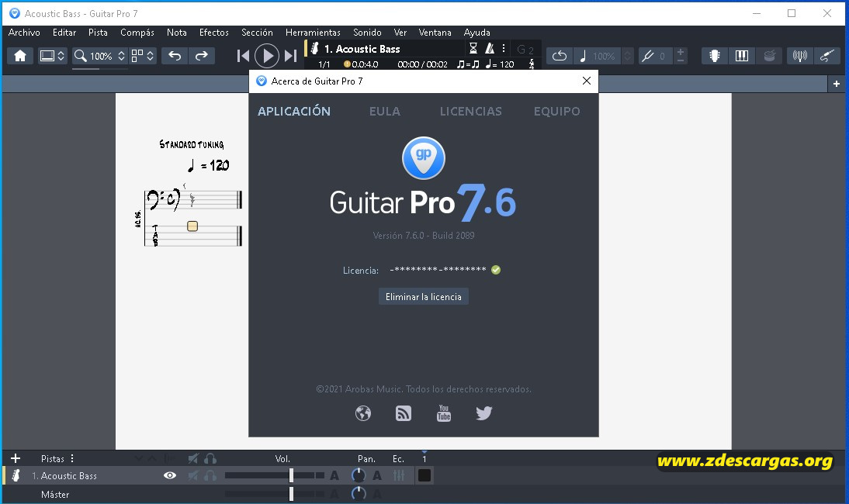Switch to the LICENCIAS tab
The width and height of the screenshot is (849, 504).
point(470,112)
